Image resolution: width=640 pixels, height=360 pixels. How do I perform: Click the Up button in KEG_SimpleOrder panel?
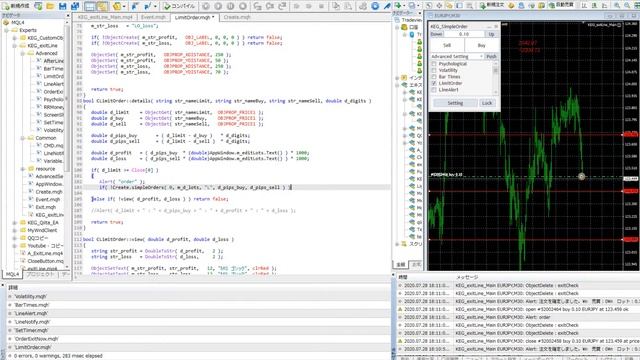[x=491, y=34]
